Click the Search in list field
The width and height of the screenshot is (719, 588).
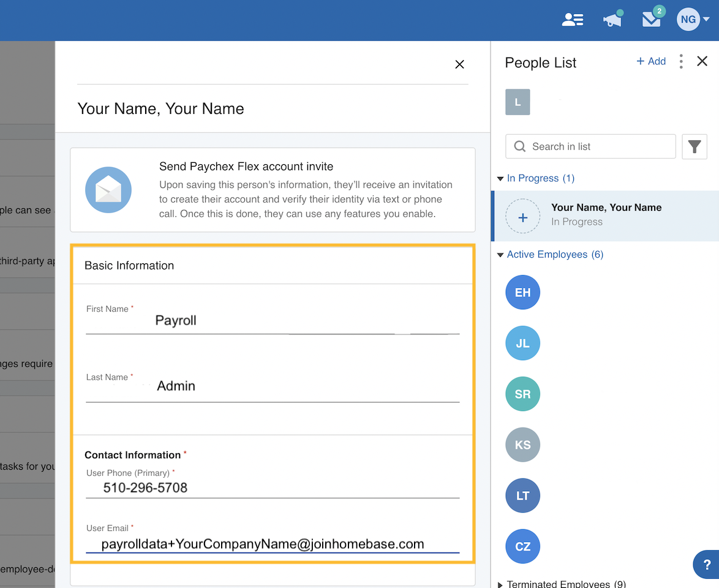[590, 146]
